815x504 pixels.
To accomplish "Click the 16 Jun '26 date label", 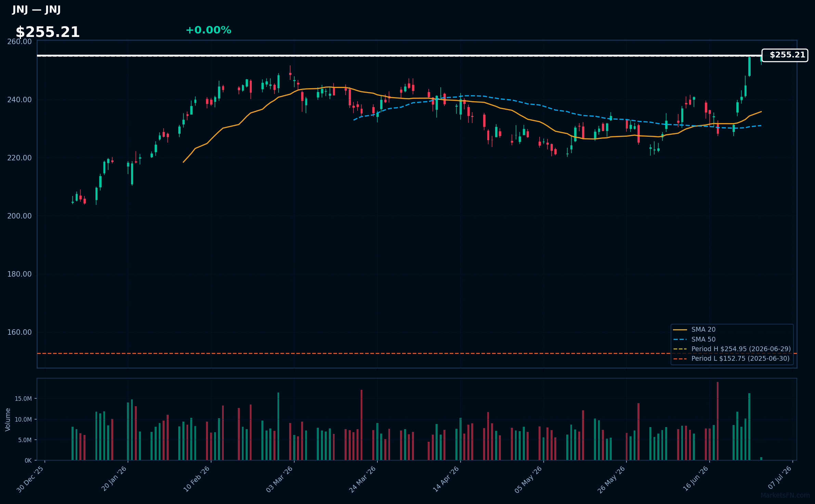I will pyautogui.click(x=696, y=479).
